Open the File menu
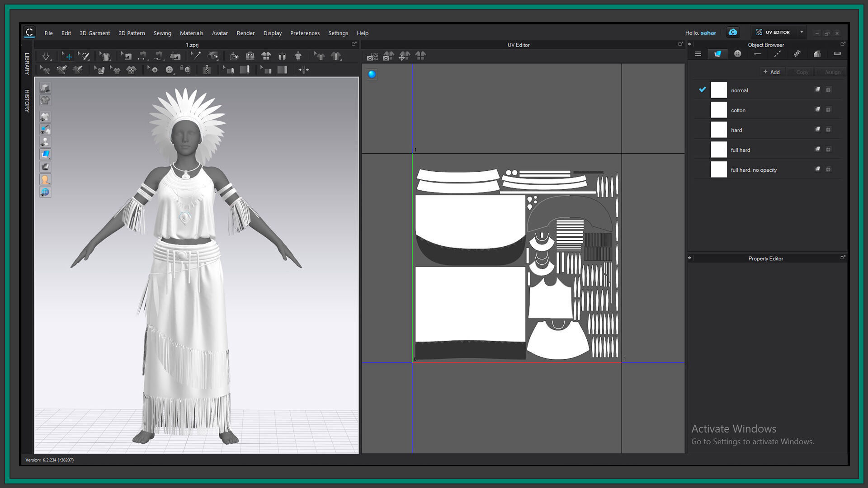 pos(48,33)
